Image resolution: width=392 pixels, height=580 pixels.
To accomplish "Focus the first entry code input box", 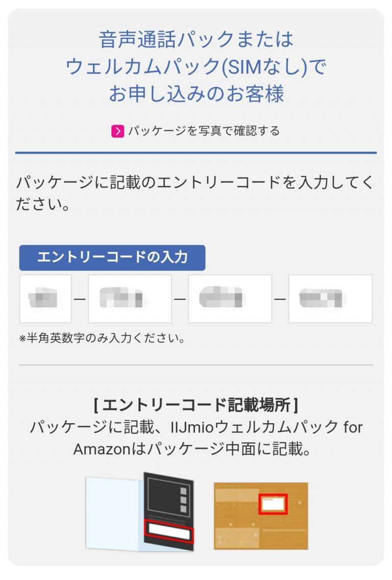I will click(x=45, y=299).
